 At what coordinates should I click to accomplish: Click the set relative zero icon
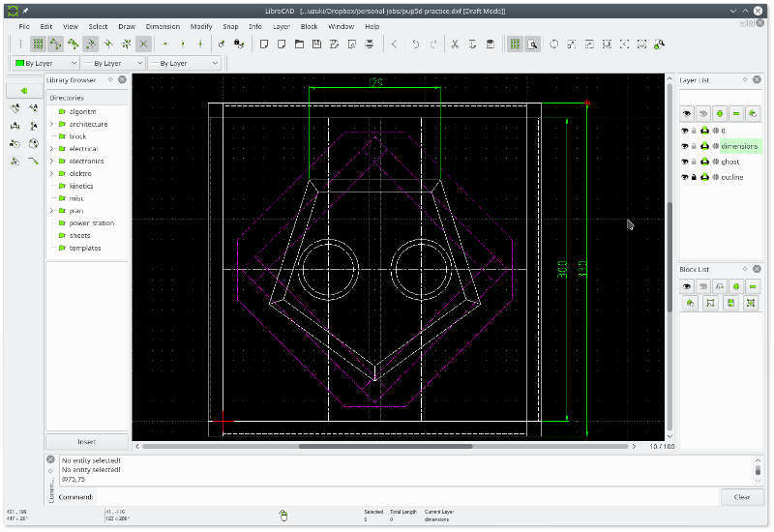point(222,44)
